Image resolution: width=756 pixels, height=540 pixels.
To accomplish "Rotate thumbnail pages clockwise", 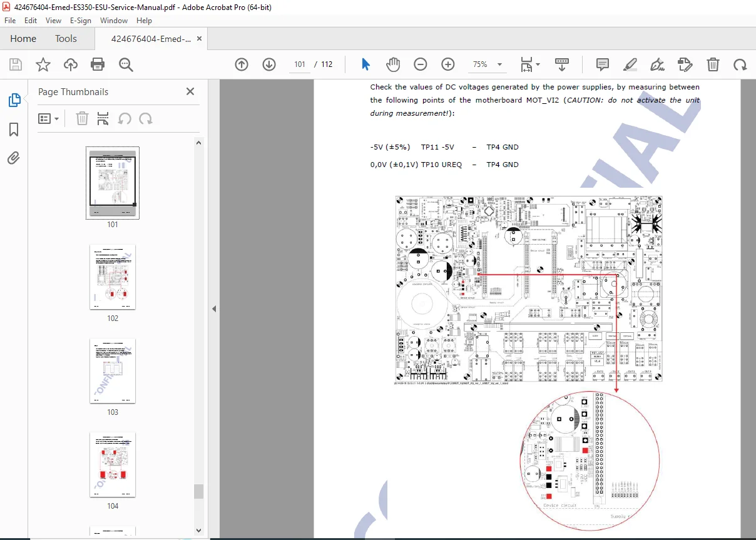I will 146,118.
